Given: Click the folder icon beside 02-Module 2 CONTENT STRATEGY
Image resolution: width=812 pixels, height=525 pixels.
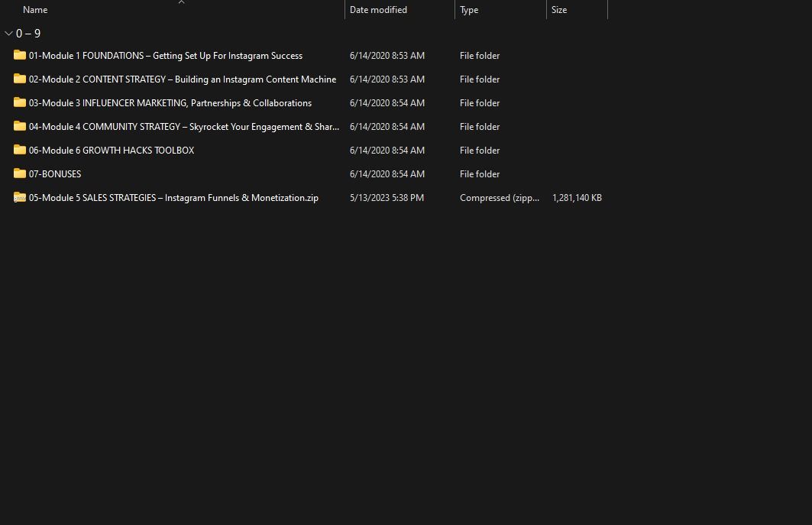Looking at the screenshot, I should (20, 79).
